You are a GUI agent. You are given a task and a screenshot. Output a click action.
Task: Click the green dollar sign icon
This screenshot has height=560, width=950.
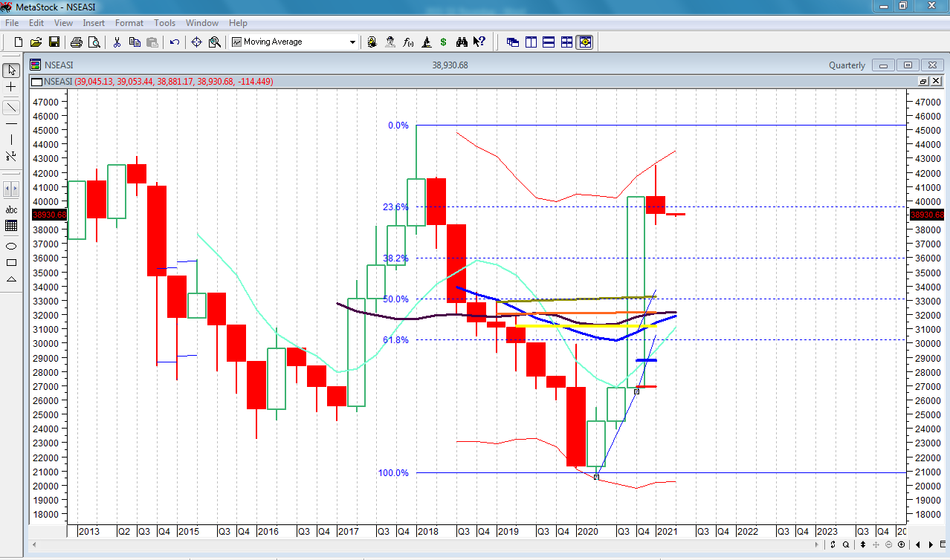pos(444,42)
